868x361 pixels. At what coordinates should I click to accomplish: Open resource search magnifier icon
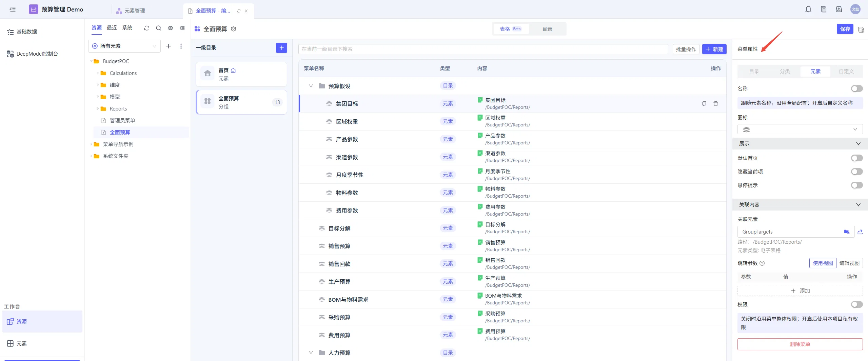coord(158,28)
